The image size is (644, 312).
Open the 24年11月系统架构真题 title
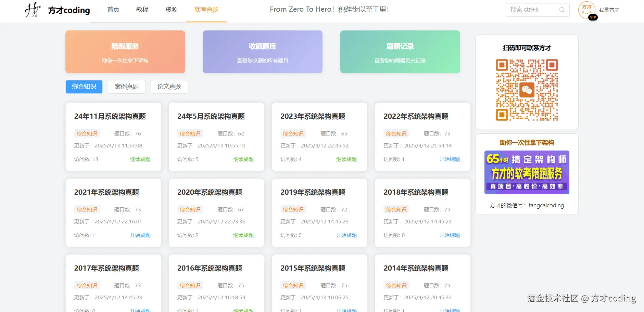click(110, 117)
